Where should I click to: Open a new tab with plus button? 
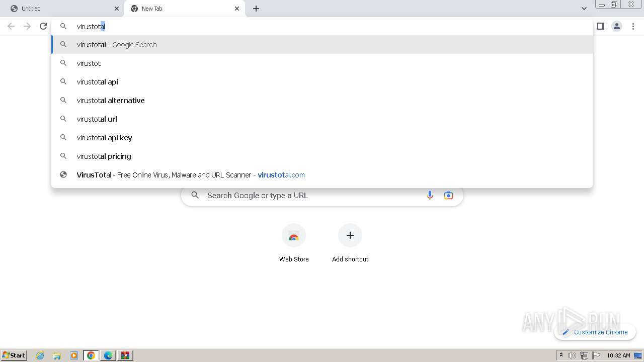pyautogui.click(x=256, y=9)
